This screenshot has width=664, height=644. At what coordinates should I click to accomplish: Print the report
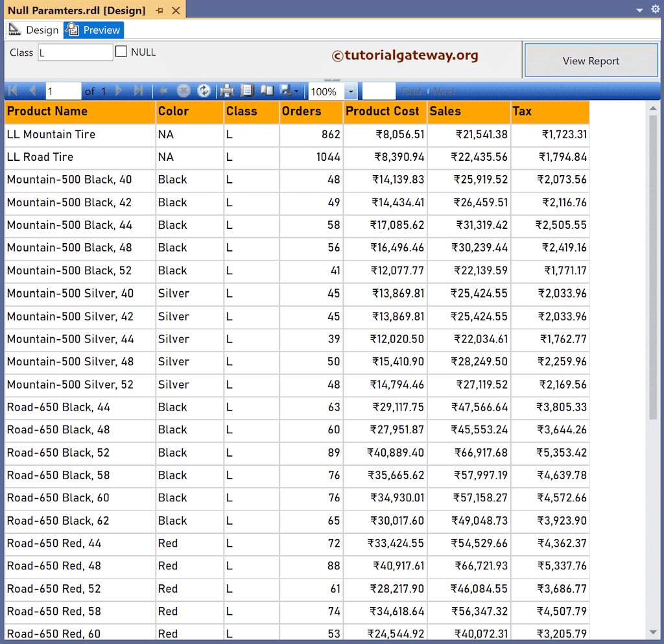pos(227,91)
